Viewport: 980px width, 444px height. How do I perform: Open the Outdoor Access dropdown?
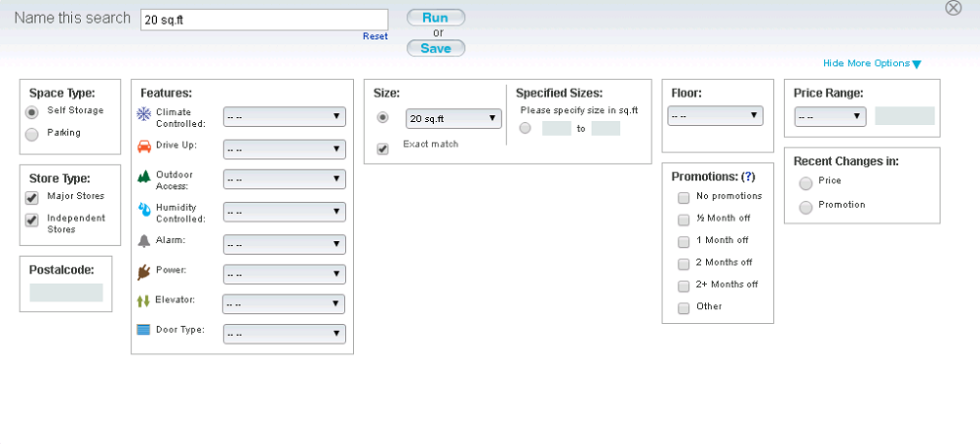285,179
